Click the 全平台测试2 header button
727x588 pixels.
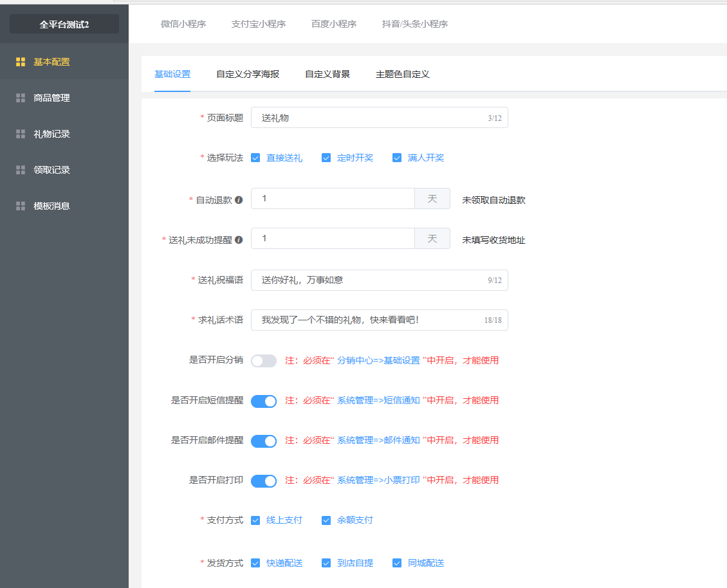click(x=64, y=24)
